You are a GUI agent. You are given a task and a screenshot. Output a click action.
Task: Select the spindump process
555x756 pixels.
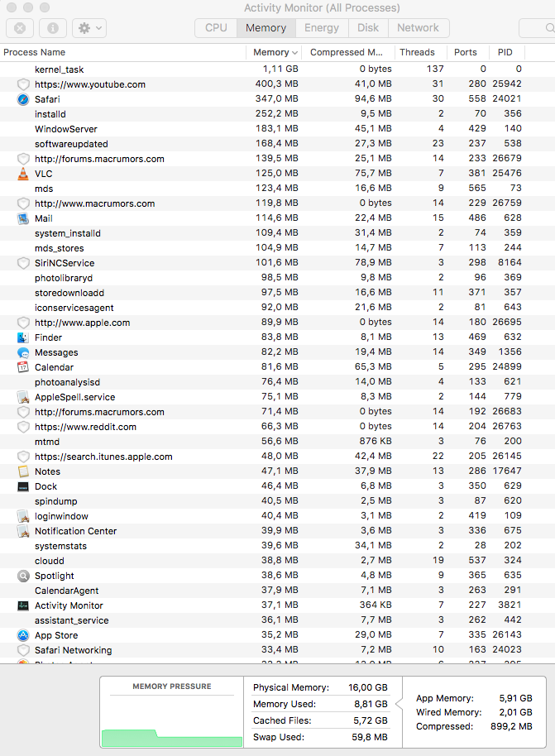[277, 501]
